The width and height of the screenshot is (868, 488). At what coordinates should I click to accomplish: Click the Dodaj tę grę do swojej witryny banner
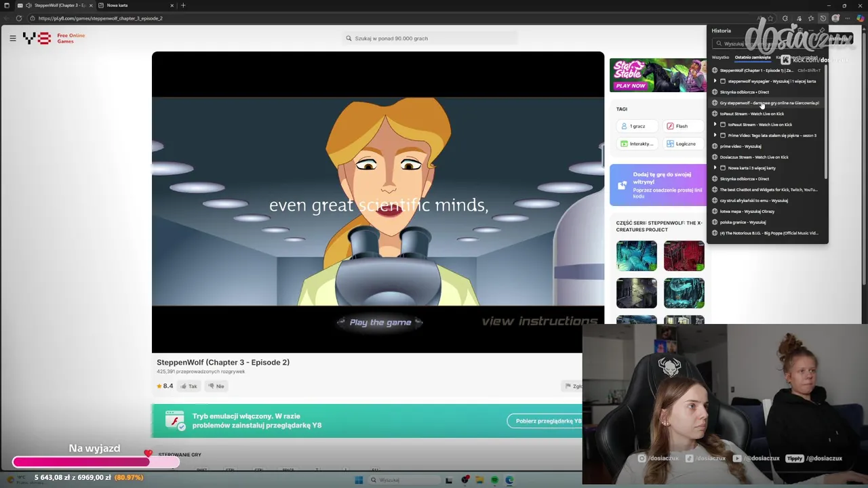click(x=658, y=185)
